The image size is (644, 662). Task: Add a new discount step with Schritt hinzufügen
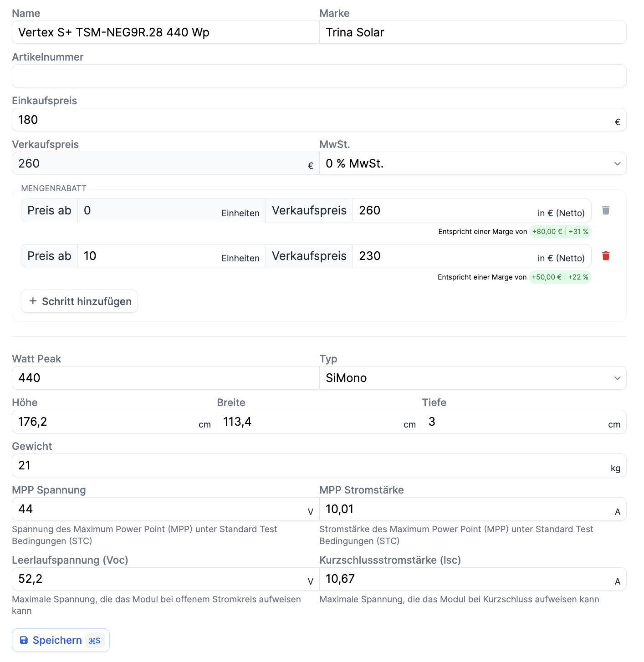click(x=80, y=301)
